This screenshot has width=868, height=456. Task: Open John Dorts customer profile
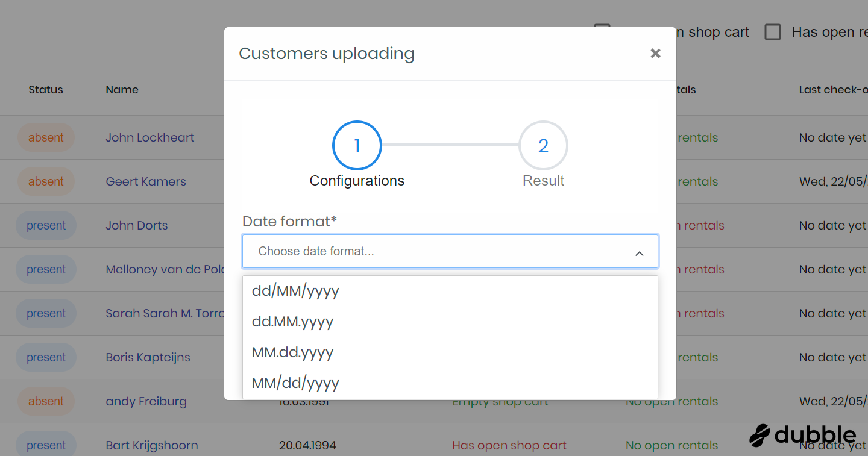137,225
